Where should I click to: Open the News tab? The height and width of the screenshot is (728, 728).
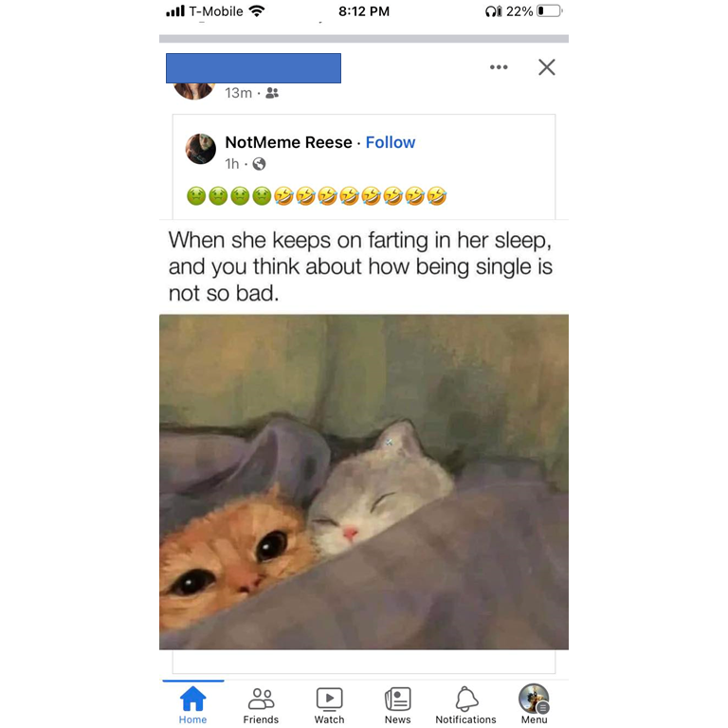point(397,705)
